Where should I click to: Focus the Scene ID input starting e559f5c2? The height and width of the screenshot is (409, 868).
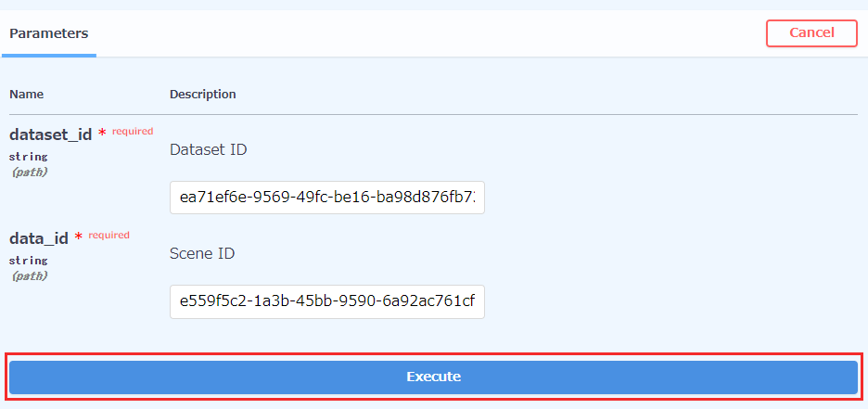click(327, 301)
